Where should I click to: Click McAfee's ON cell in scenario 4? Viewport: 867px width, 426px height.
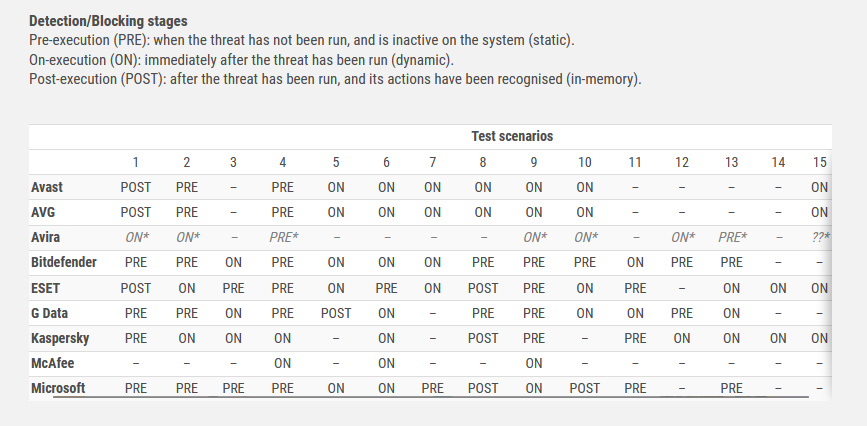click(x=283, y=363)
